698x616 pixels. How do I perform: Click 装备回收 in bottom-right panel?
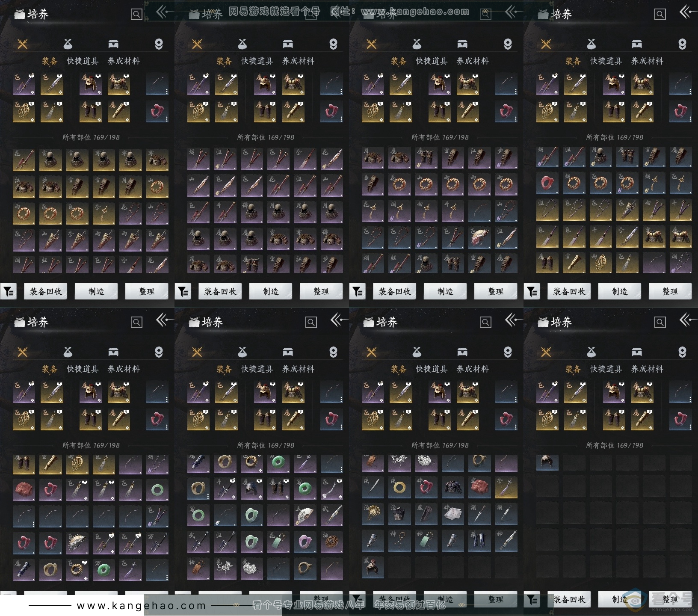(569, 600)
